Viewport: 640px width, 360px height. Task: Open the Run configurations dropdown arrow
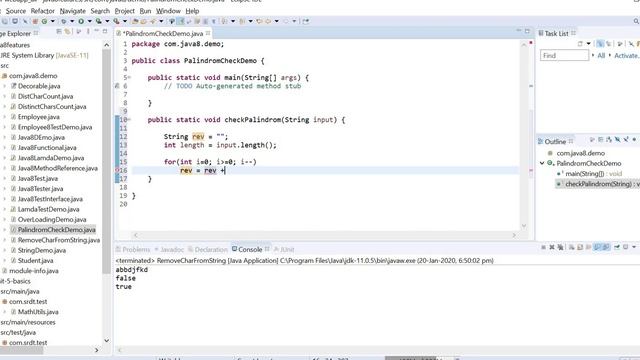tap(89, 21)
